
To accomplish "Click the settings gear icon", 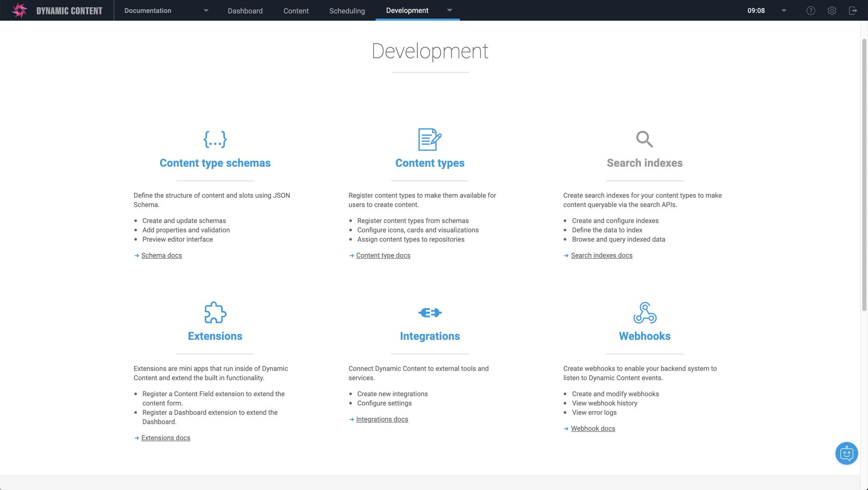I will click(832, 10).
